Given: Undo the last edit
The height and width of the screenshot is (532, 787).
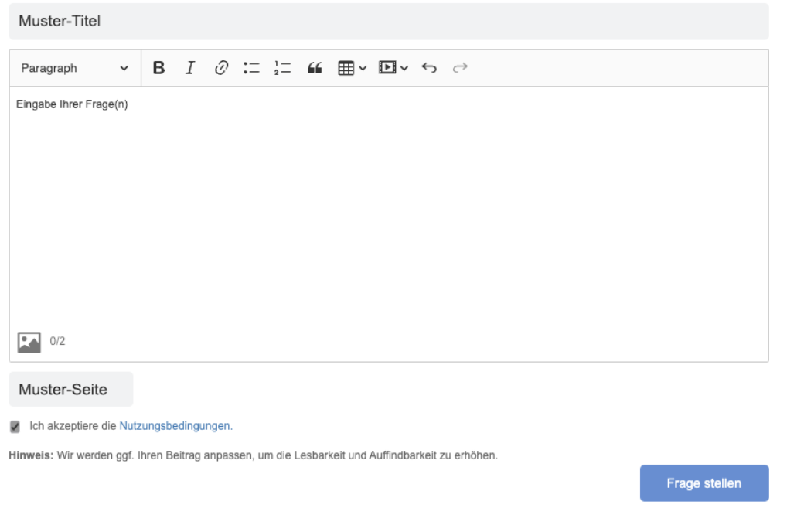Looking at the screenshot, I should [429, 68].
